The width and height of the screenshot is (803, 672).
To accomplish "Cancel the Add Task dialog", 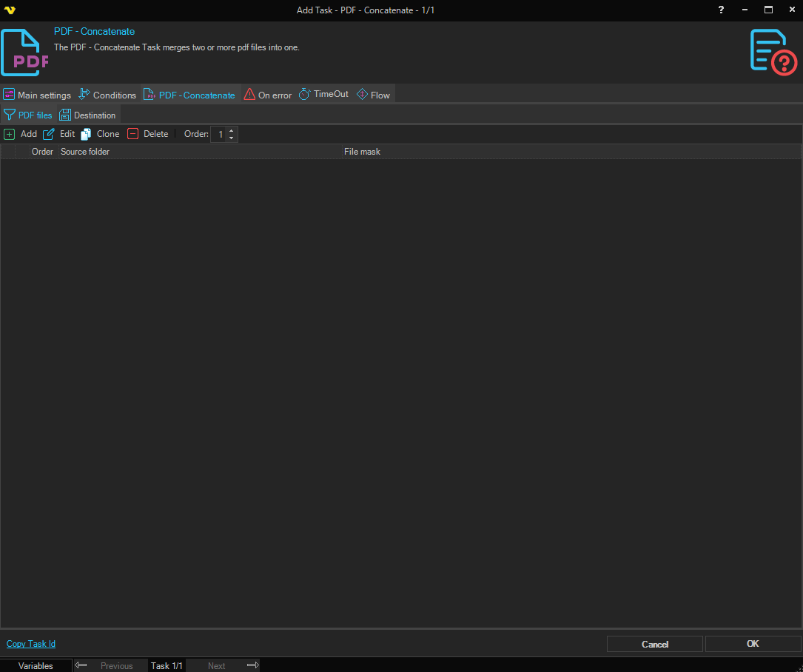I will point(654,644).
